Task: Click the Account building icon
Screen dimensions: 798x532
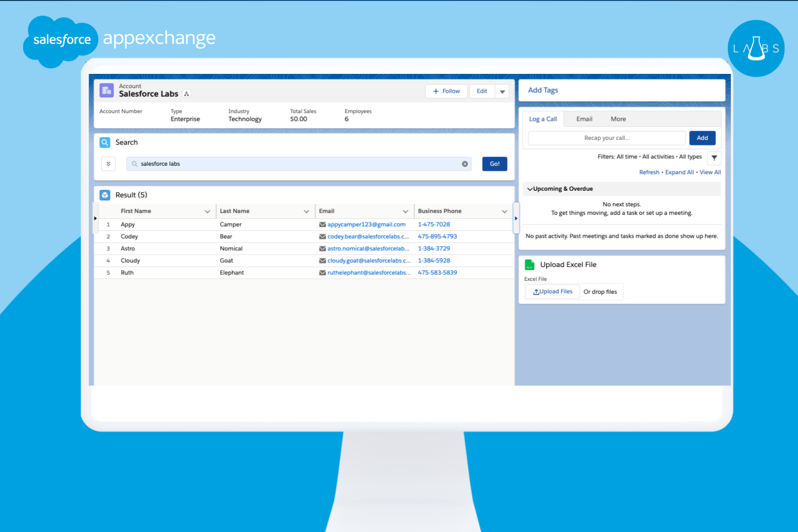Action: pyautogui.click(x=107, y=91)
